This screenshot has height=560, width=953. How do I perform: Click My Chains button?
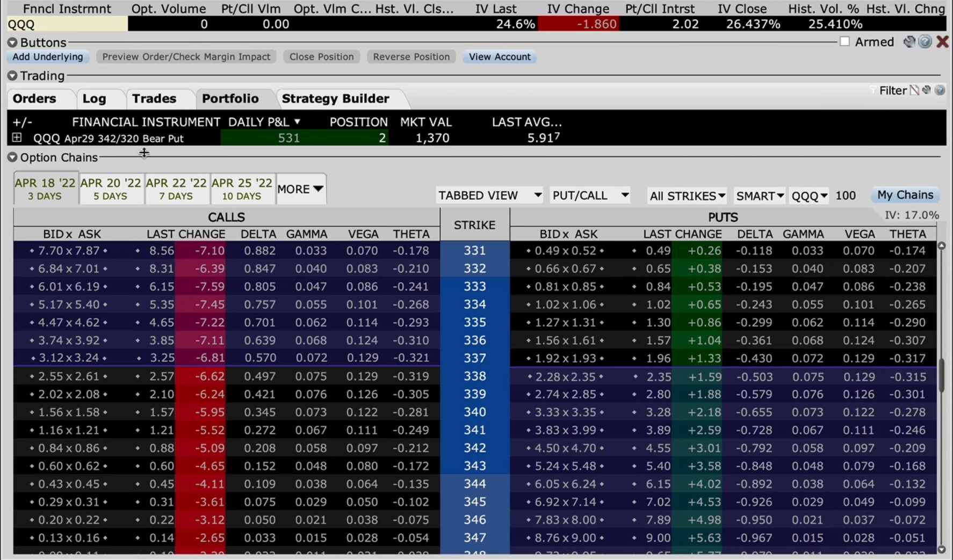(x=905, y=195)
